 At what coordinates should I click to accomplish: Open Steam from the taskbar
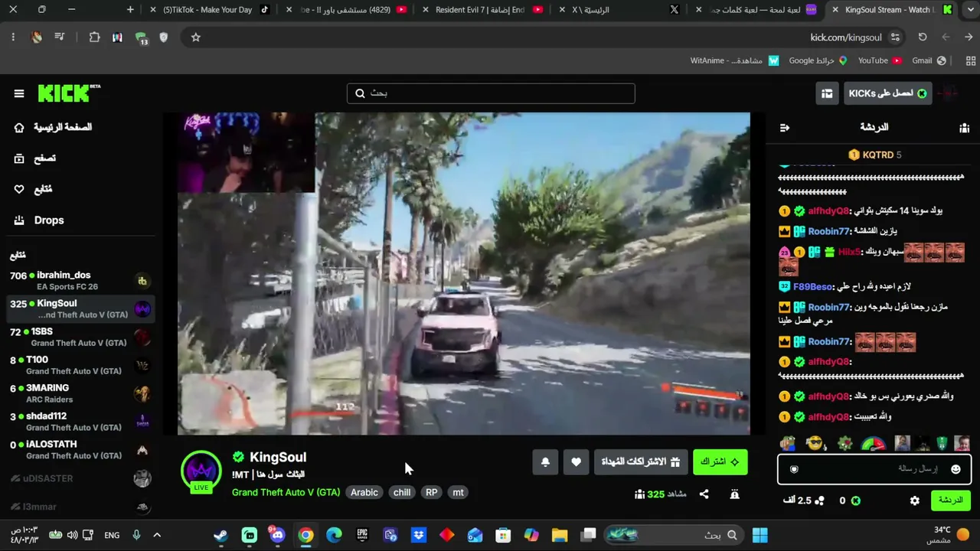[220, 536]
